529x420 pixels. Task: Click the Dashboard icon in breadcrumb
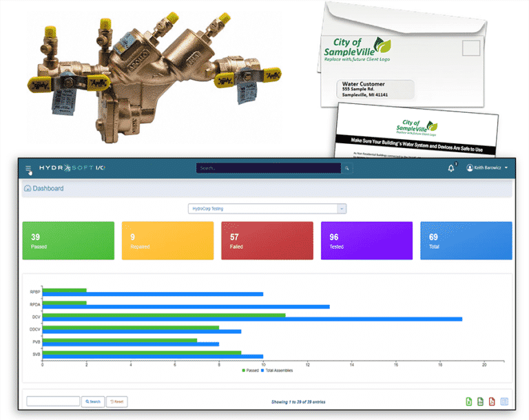click(28, 188)
